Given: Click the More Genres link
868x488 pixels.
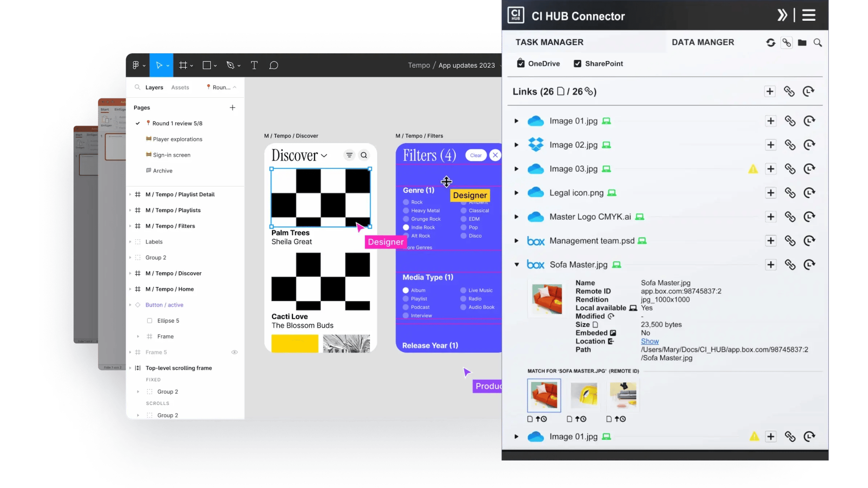Looking at the screenshot, I should tap(418, 248).
